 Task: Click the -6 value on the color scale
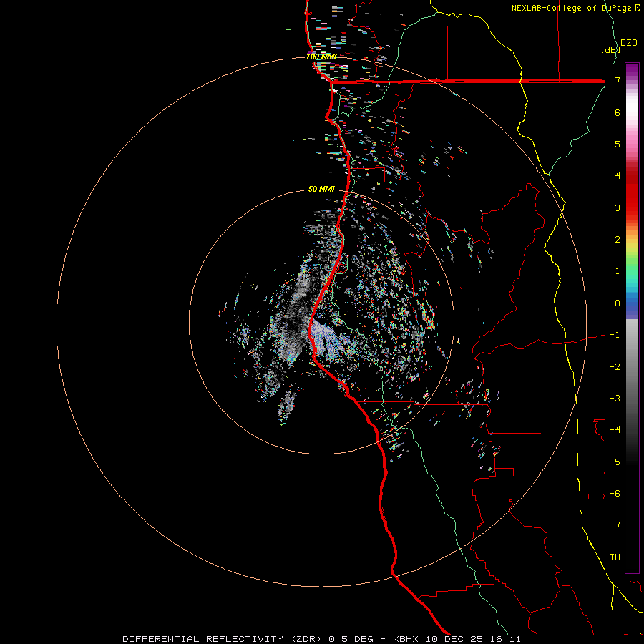pyautogui.click(x=615, y=494)
